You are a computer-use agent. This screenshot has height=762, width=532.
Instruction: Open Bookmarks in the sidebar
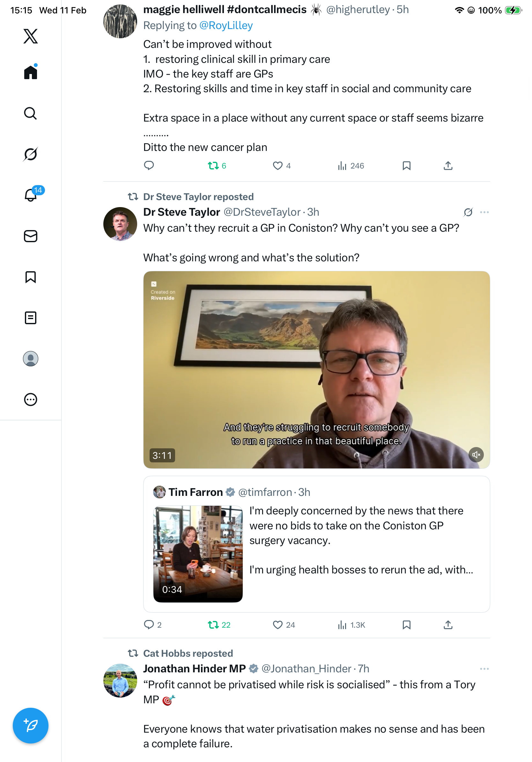tap(31, 277)
